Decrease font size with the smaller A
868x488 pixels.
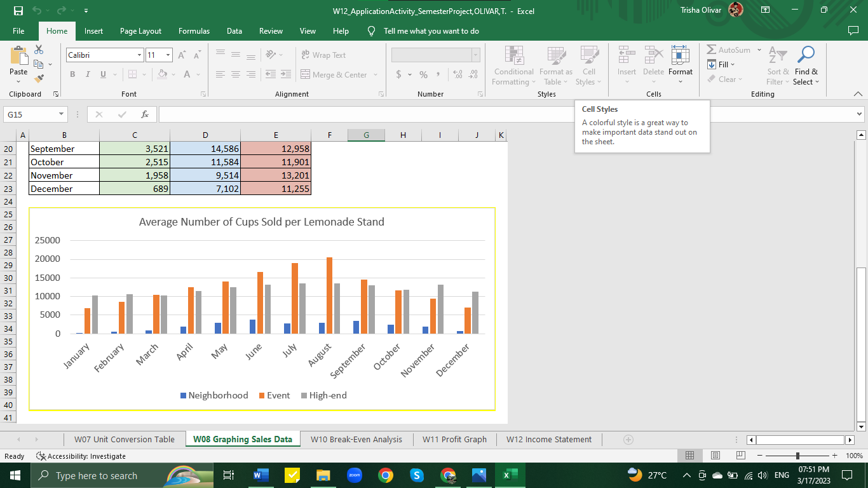tap(199, 55)
